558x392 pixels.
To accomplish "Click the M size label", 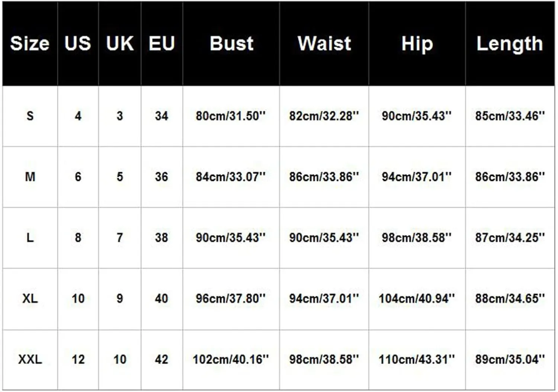I will click(x=30, y=177).
